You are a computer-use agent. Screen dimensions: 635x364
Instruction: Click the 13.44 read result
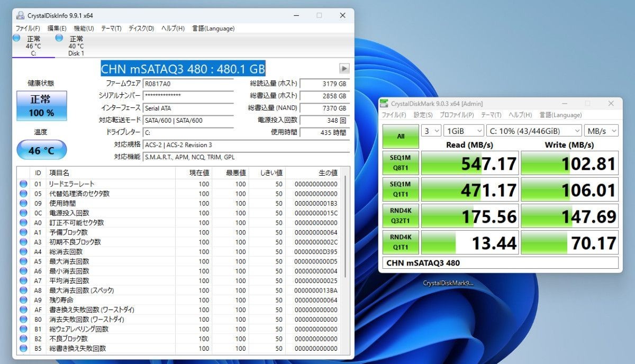[470, 243]
